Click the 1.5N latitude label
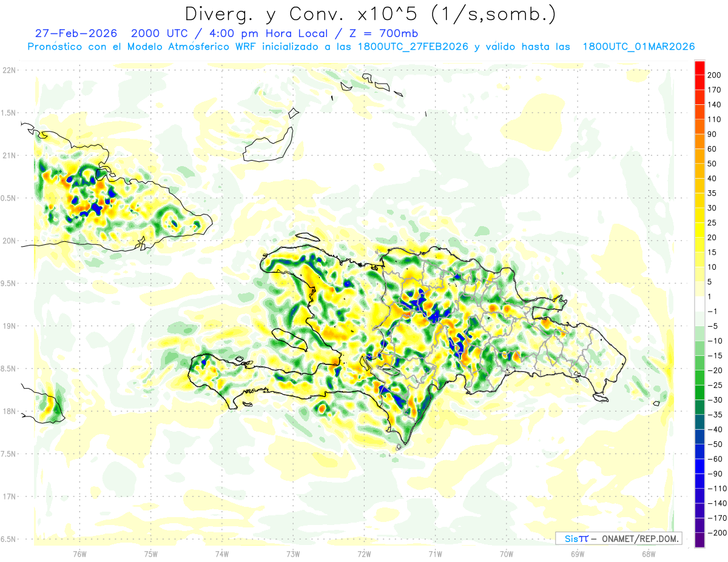 [9, 113]
